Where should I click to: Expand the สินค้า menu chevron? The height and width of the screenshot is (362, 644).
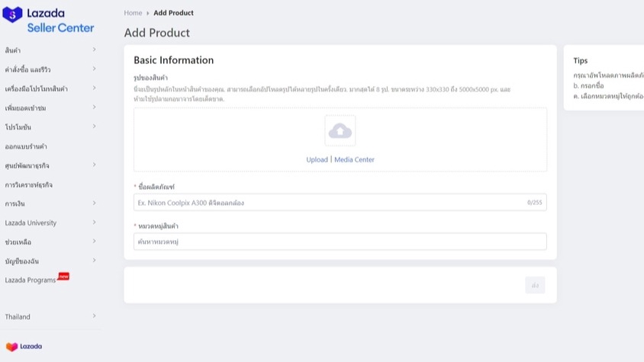(94, 50)
